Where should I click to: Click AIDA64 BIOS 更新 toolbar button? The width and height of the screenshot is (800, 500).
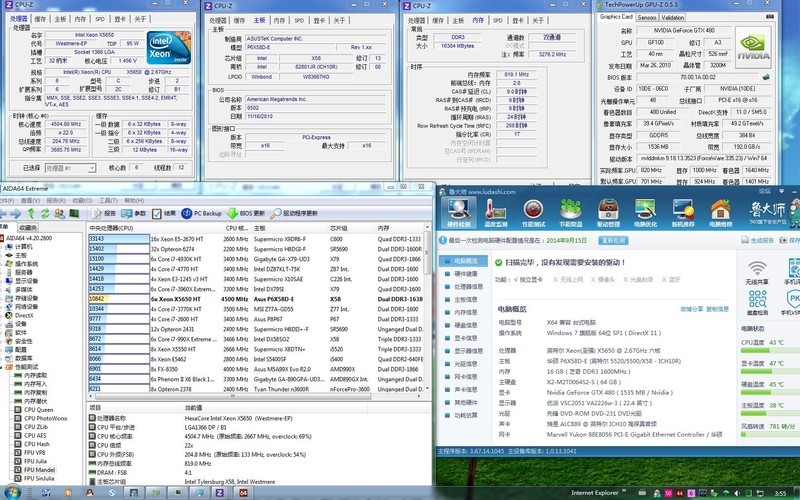(246, 213)
